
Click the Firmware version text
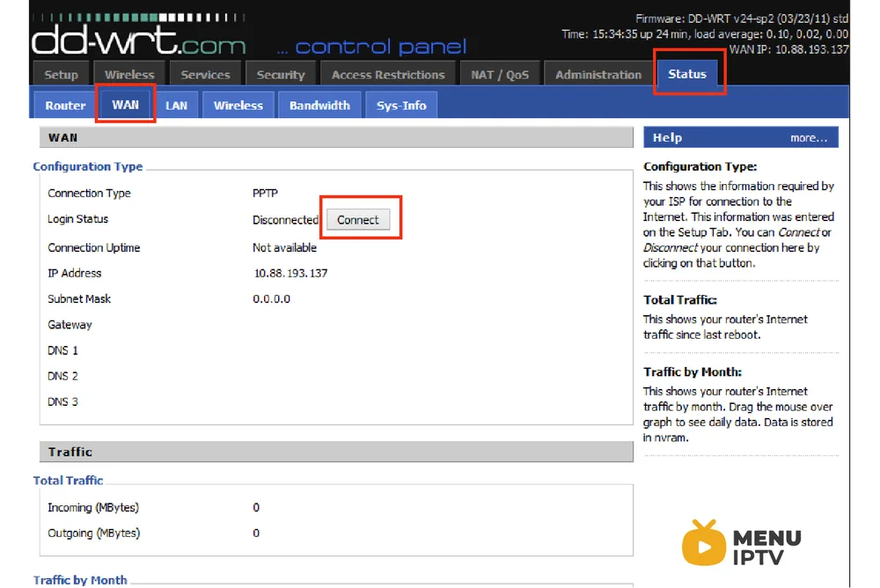(741, 18)
